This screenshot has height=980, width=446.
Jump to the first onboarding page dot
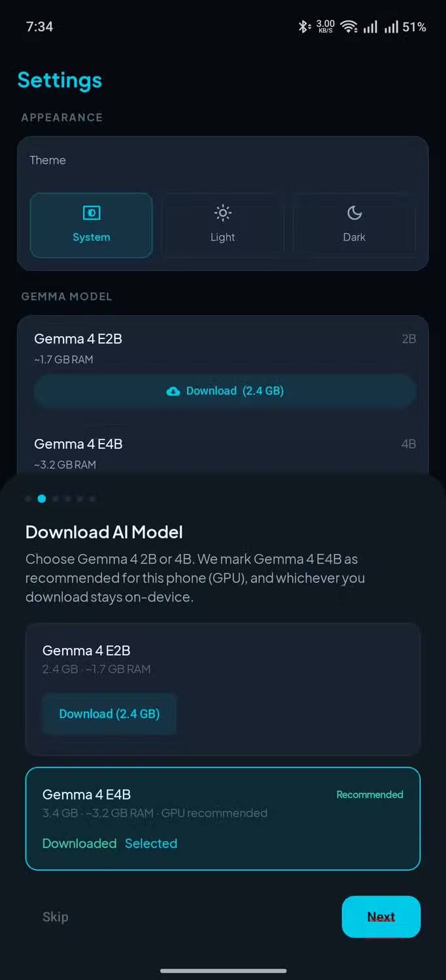28,498
